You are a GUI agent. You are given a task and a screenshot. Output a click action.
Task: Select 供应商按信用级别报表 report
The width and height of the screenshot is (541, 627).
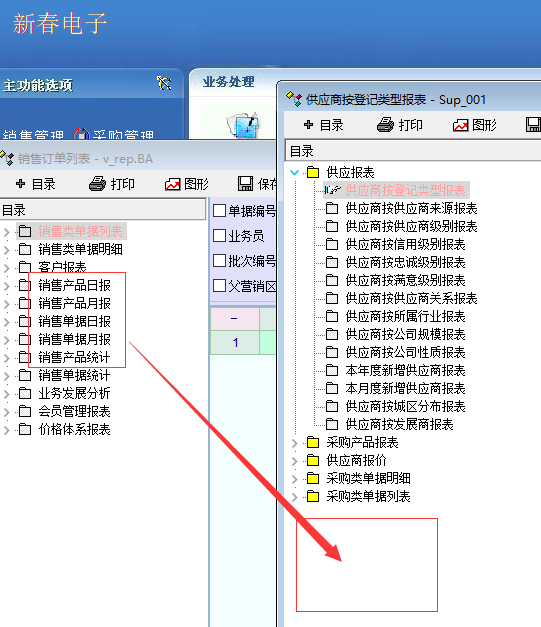pyautogui.click(x=405, y=244)
